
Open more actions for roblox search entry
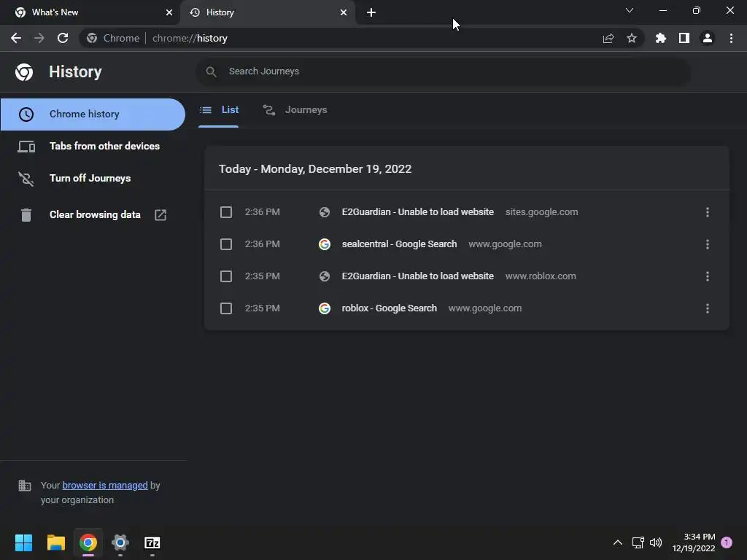tap(708, 308)
